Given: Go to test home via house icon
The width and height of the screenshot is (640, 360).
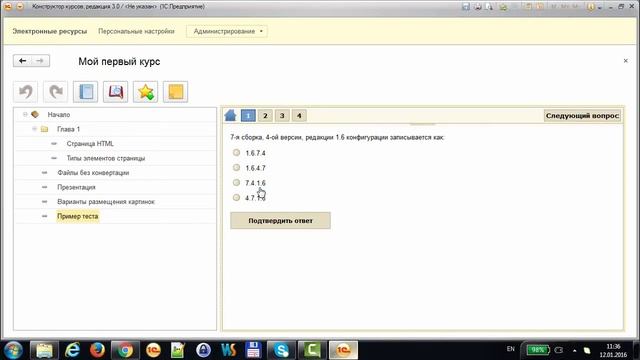Looking at the screenshot, I should pyautogui.click(x=231, y=116).
